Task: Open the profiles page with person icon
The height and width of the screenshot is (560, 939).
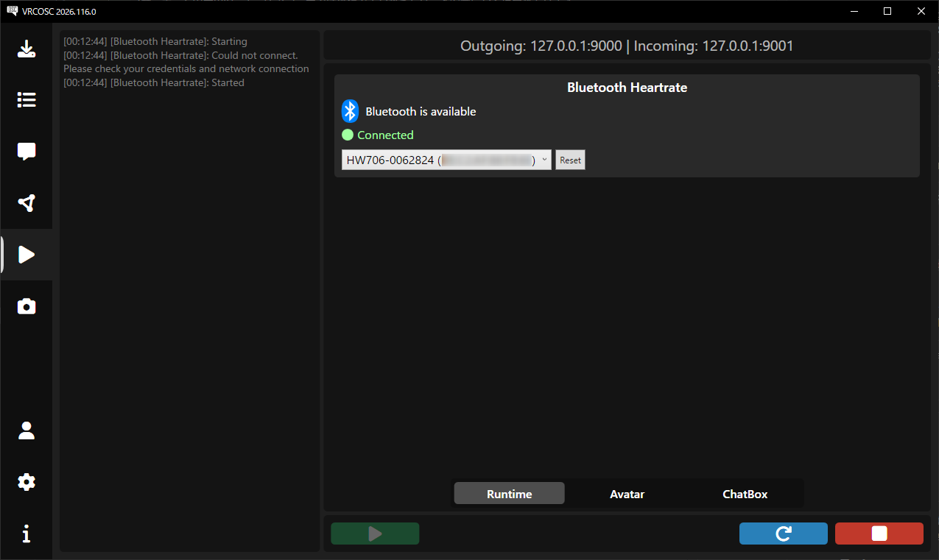Action: tap(27, 430)
